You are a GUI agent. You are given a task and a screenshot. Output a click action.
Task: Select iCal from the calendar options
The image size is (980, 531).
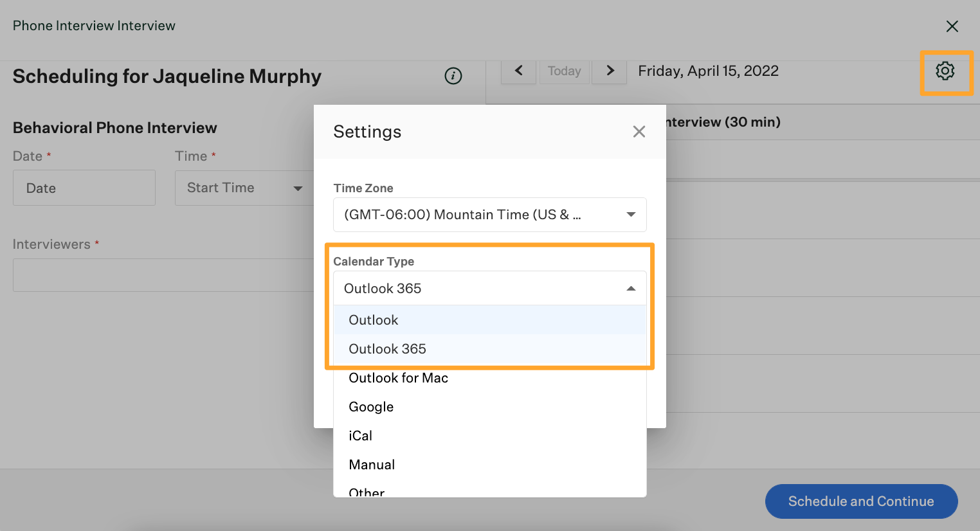(x=360, y=435)
